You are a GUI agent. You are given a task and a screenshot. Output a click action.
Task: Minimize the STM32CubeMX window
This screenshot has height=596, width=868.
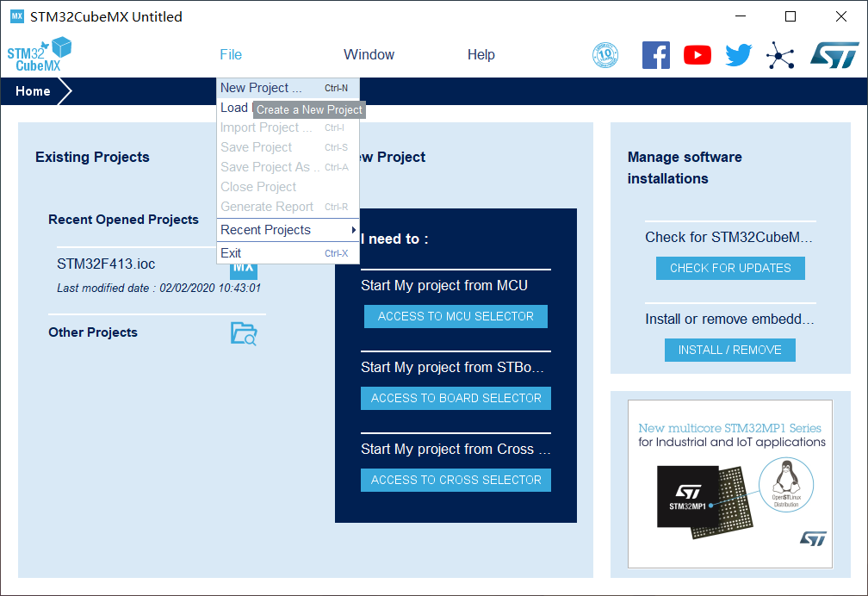point(741,16)
